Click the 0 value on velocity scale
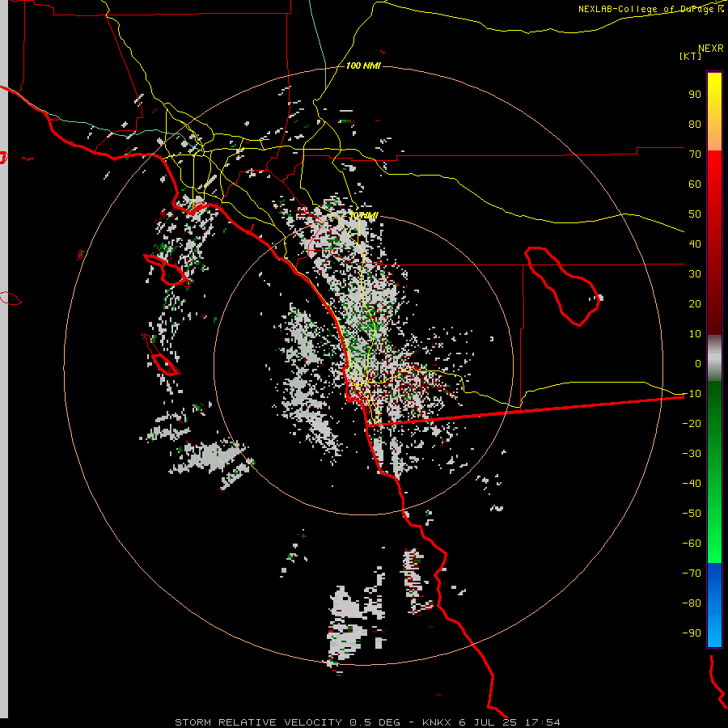The image size is (728, 728). (698, 364)
